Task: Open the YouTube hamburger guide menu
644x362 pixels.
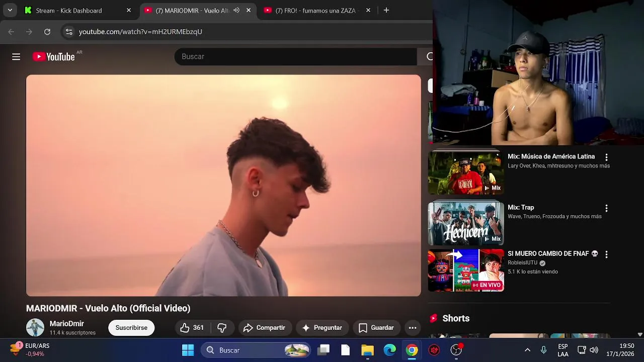Action: 16,57
